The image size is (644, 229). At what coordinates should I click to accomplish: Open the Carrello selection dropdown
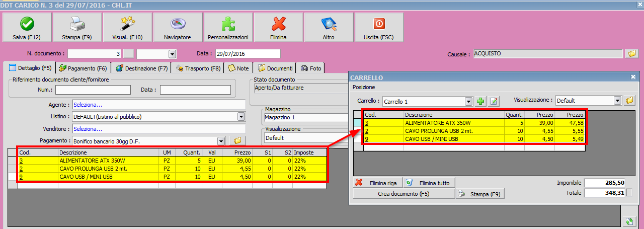[468, 102]
